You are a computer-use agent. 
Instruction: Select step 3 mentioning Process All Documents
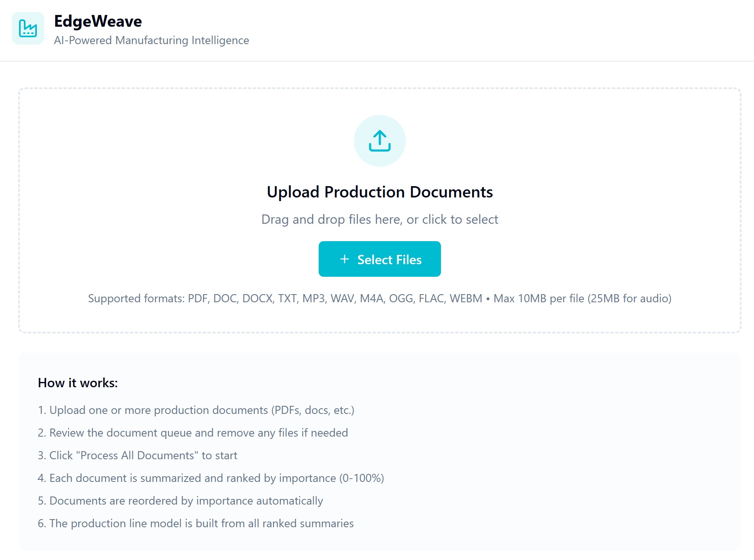tap(138, 456)
